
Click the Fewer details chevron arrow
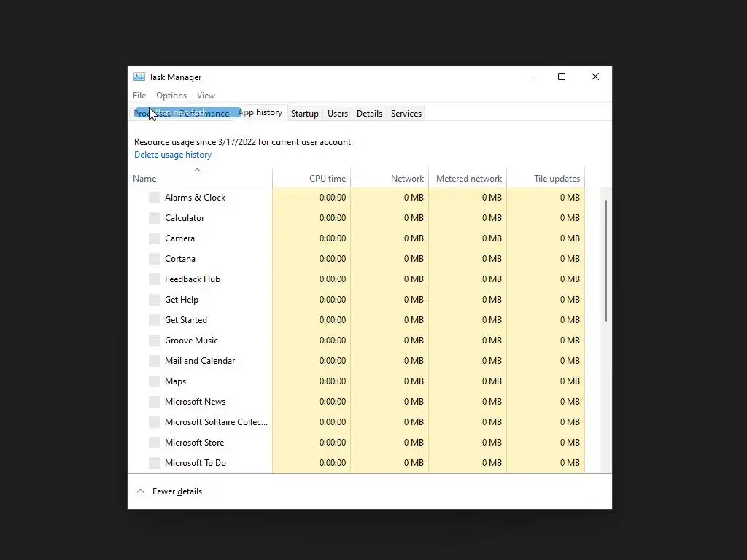pyautogui.click(x=141, y=491)
